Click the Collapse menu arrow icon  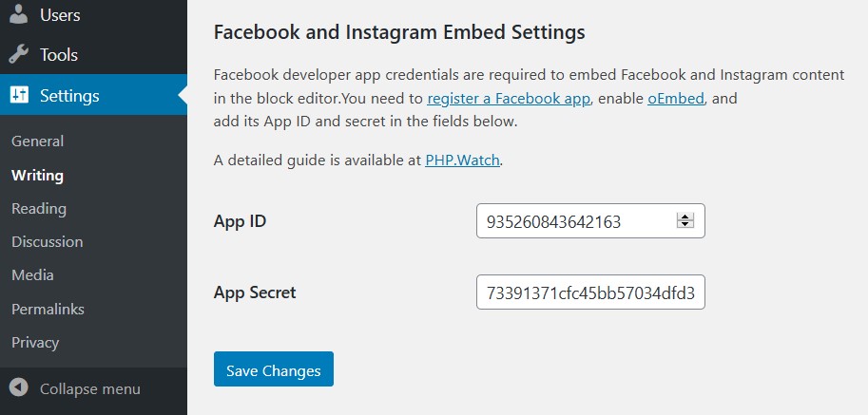(19, 387)
